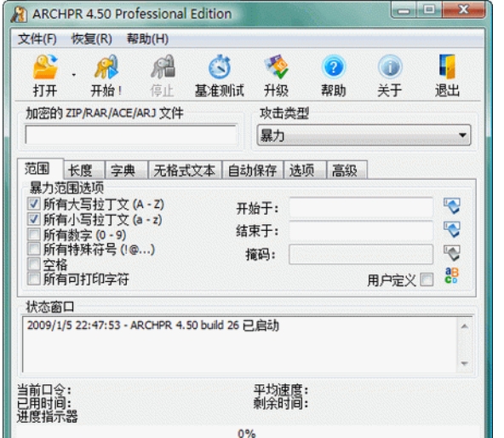Uncheck 所有小写拉丁文 (a - z)
Viewport: 504px width, 438px height.
pos(34,220)
